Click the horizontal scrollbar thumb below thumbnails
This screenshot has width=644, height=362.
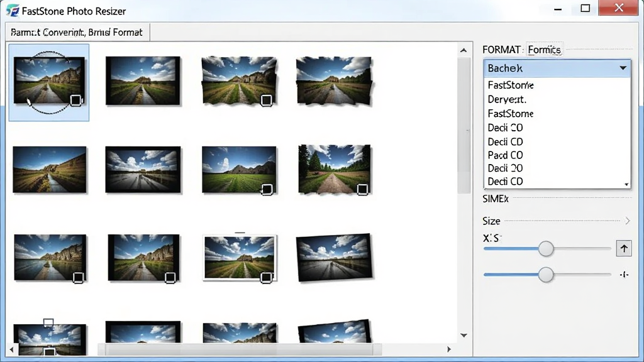pos(240,349)
